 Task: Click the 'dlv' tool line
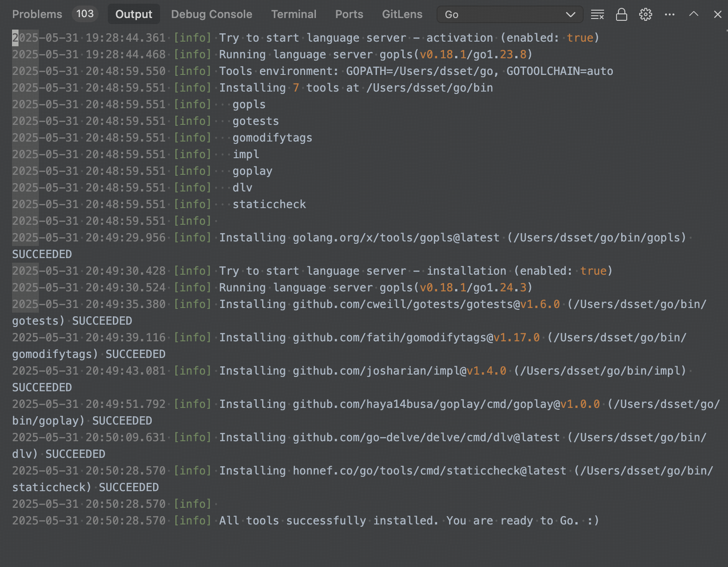tap(242, 188)
